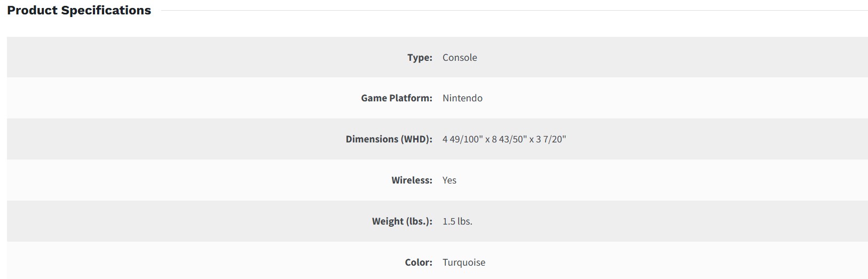Select the Nintendo value
This screenshot has width=868, height=279.
[x=462, y=98]
